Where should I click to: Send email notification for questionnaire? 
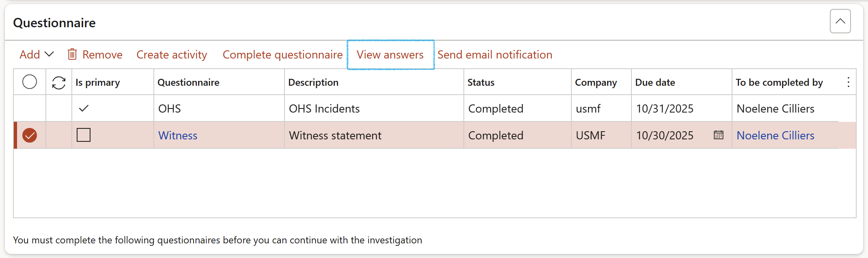(495, 54)
